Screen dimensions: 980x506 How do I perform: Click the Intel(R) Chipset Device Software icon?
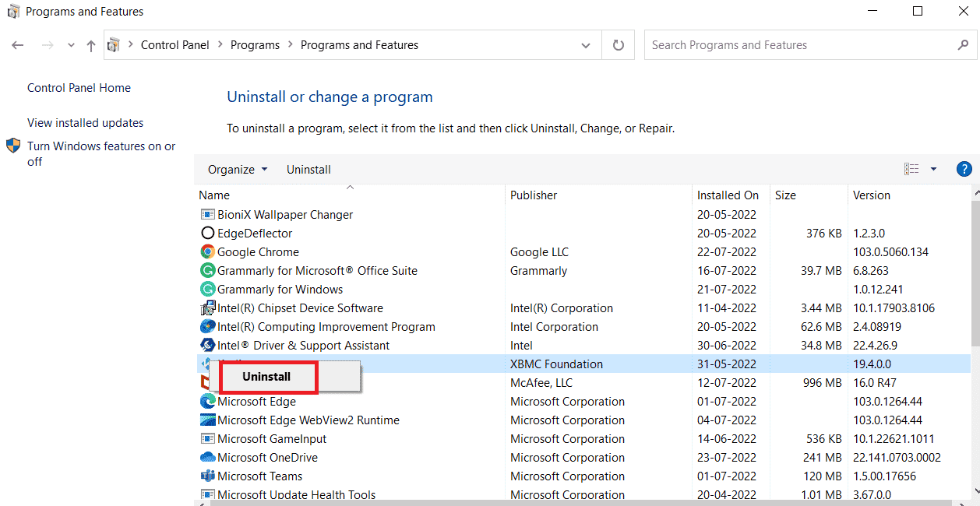[x=207, y=307]
